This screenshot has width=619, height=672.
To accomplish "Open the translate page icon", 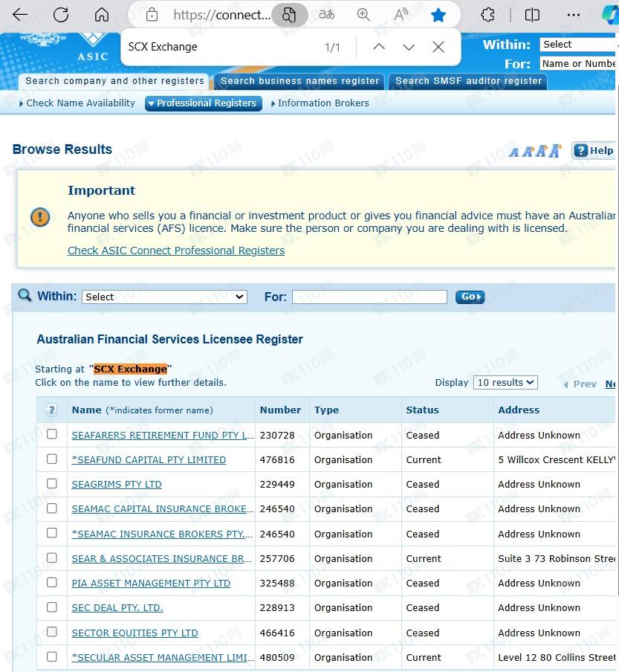I will (326, 15).
